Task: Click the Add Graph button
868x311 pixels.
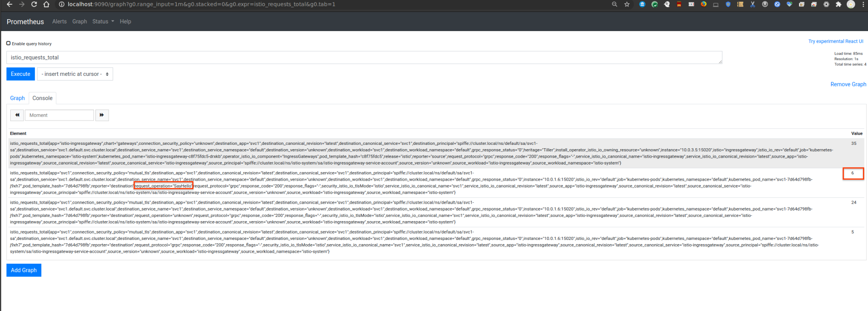Action: (24, 270)
